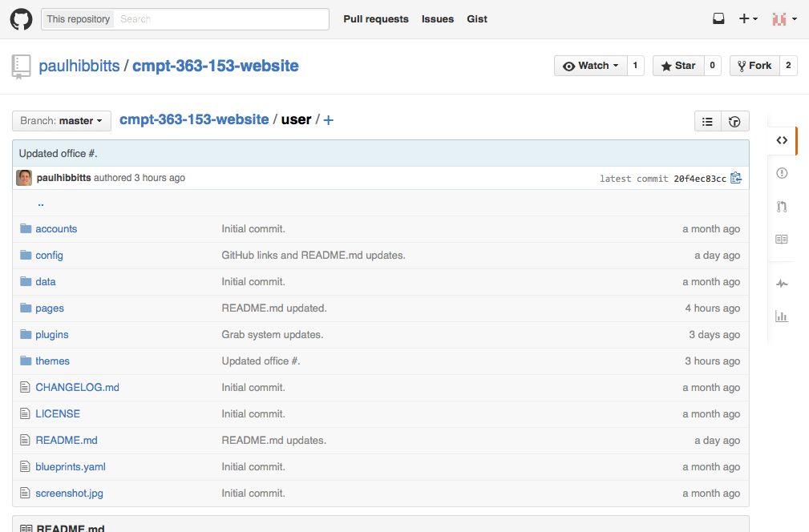
Task: Click the LICENSE file icon
Action: click(25, 413)
